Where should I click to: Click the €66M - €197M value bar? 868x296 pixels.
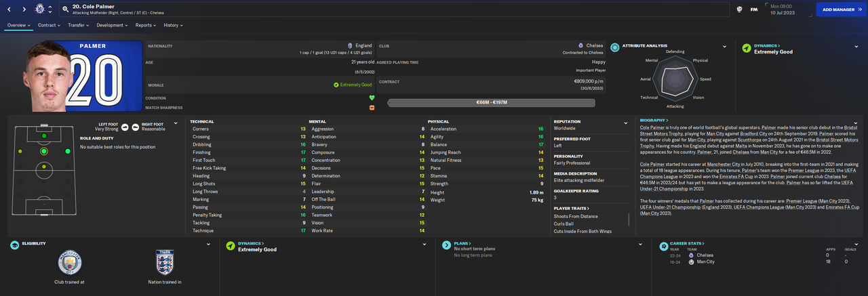click(491, 103)
